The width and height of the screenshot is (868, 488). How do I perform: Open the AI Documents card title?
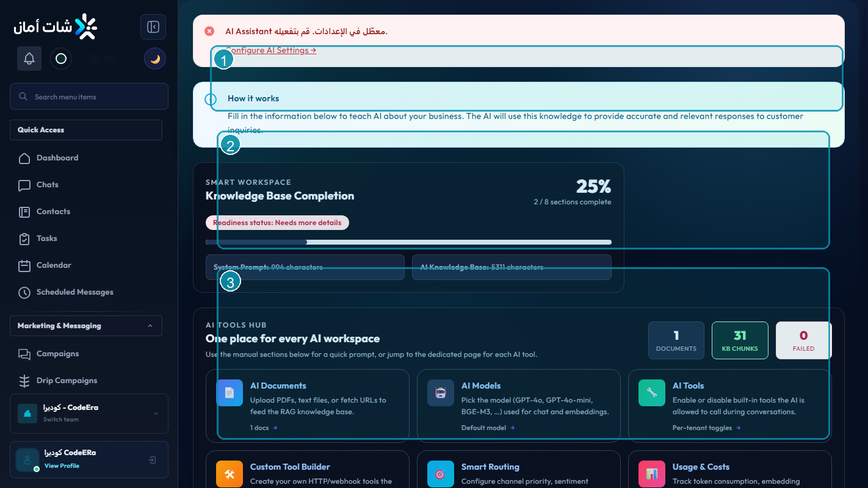278,386
